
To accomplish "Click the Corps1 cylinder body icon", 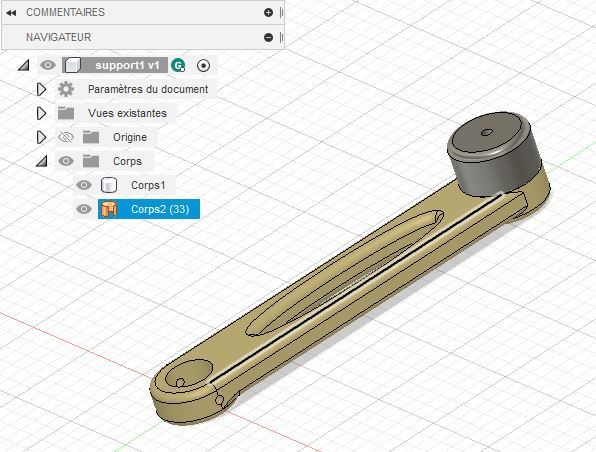I will point(109,185).
